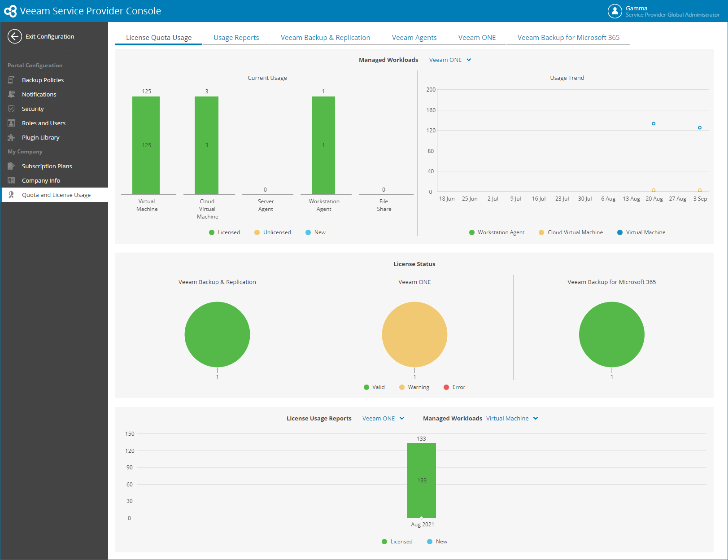Expand Managed Workloads Veeam ONE dropdown at top
This screenshot has width=728, height=560.
tap(450, 60)
